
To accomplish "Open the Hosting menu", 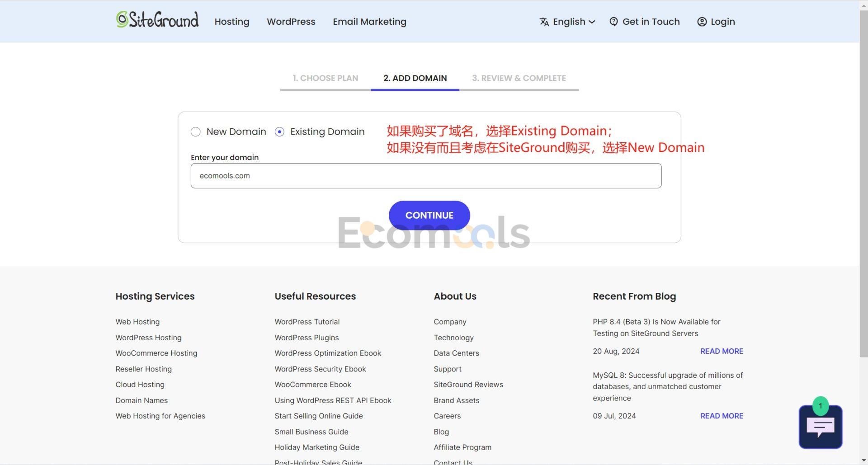I will pyautogui.click(x=232, y=22).
